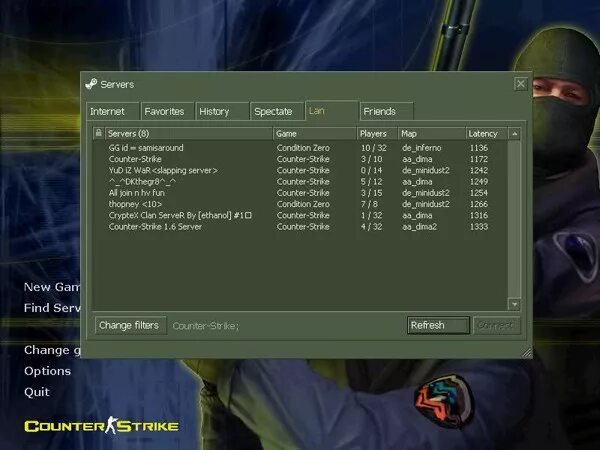Sort servers by Latency column
Viewport: 600px width, 450px height.
(x=487, y=134)
